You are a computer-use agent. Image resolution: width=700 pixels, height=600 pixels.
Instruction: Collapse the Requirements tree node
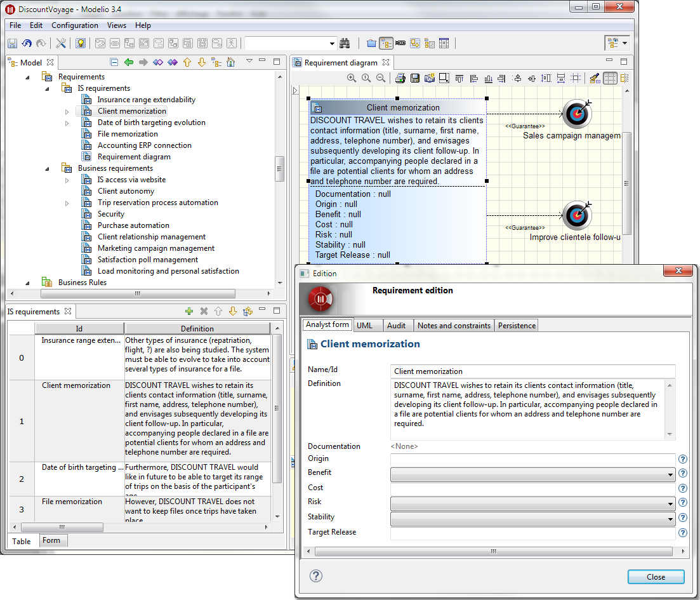[x=28, y=77]
